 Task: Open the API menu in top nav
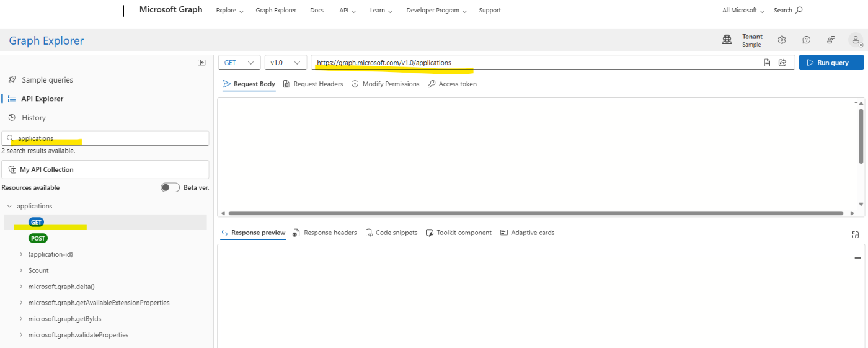[x=347, y=11]
